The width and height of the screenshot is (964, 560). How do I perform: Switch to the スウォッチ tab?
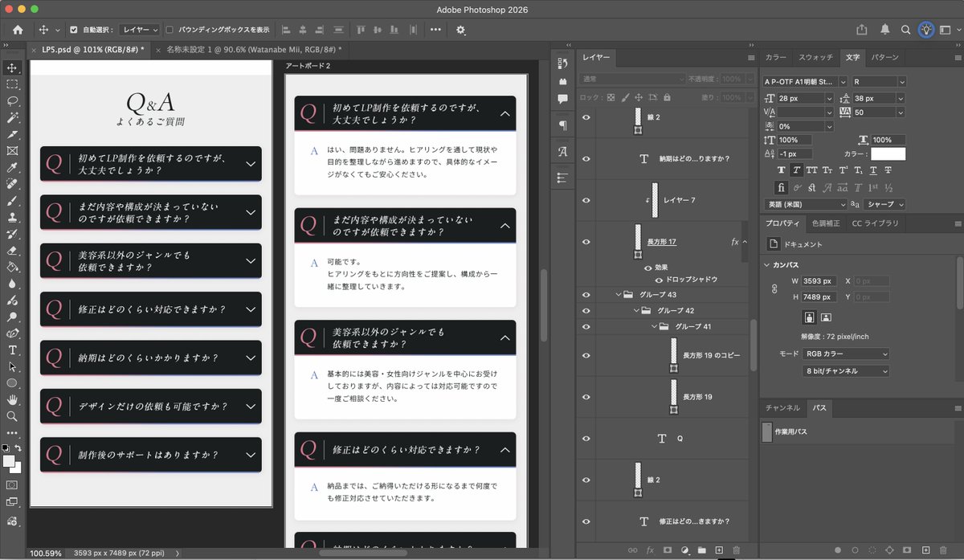(x=815, y=58)
